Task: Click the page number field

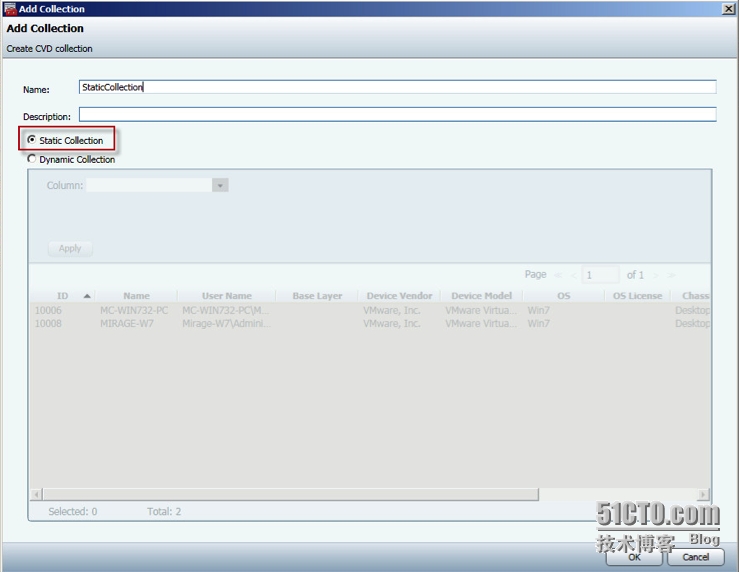Action: click(600, 275)
